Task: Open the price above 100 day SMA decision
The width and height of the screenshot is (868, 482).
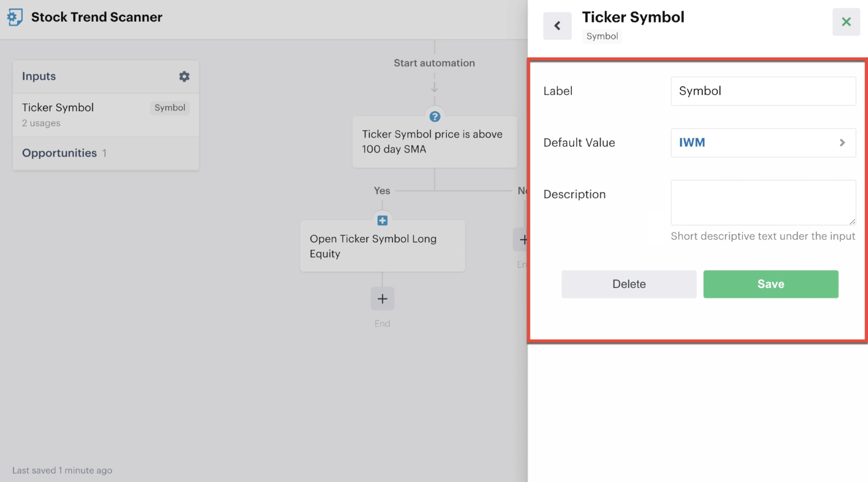Action: [435, 142]
